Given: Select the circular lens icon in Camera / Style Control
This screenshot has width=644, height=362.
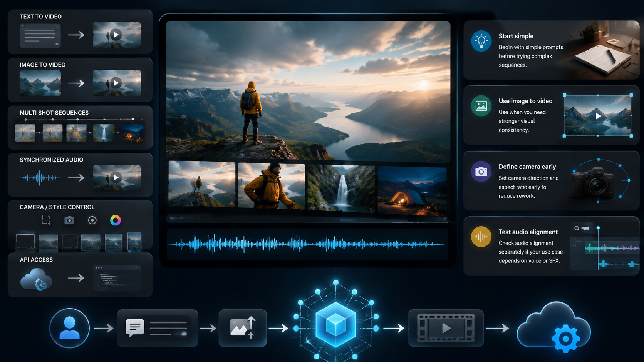Looking at the screenshot, I should pyautogui.click(x=92, y=220).
